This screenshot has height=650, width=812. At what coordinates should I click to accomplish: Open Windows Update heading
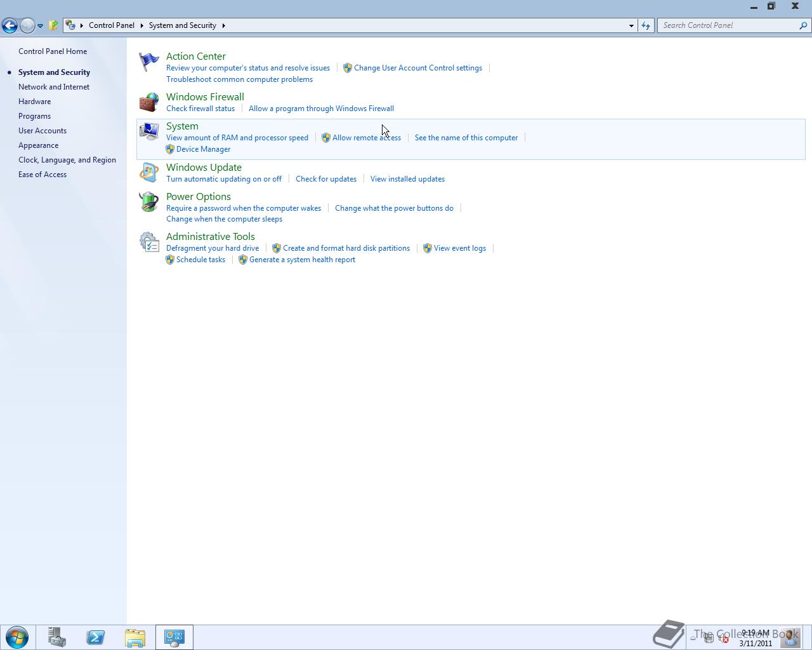pyautogui.click(x=204, y=168)
